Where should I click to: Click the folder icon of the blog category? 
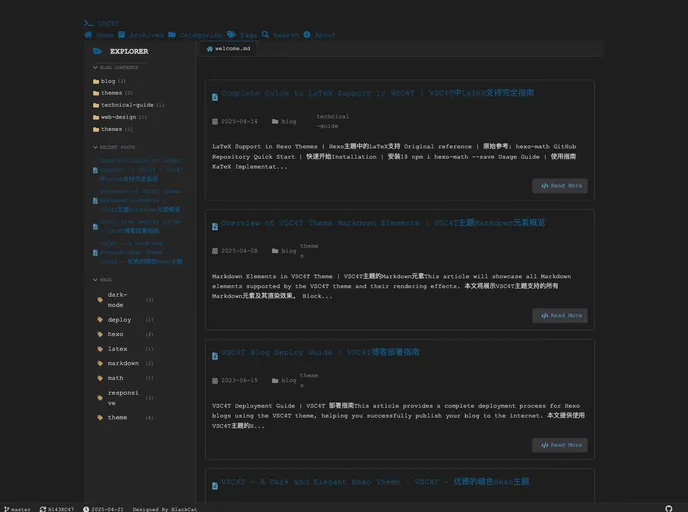coord(96,81)
